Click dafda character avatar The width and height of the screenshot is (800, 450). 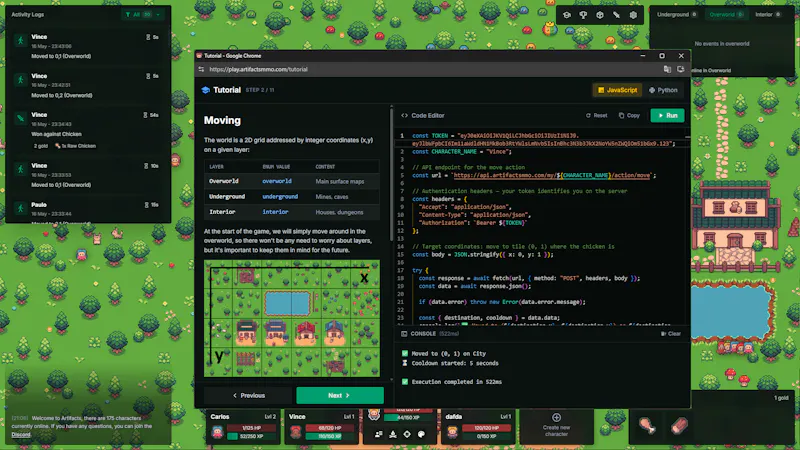452,432
